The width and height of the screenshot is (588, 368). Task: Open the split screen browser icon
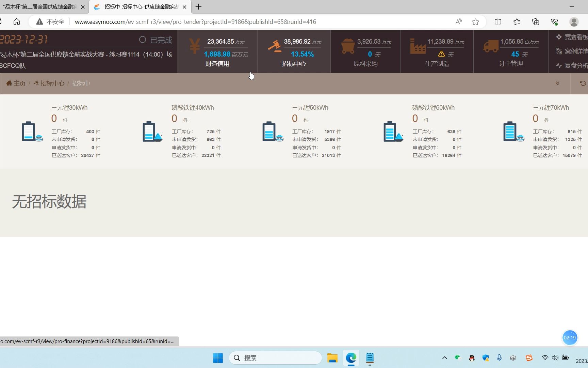point(498,22)
